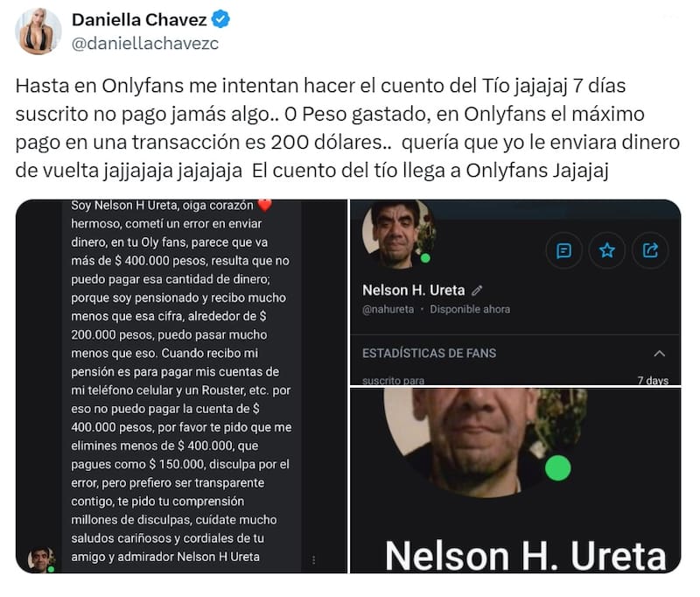Open Daniella Chavez's profile avatar
700x597 pixels.
pos(38,32)
